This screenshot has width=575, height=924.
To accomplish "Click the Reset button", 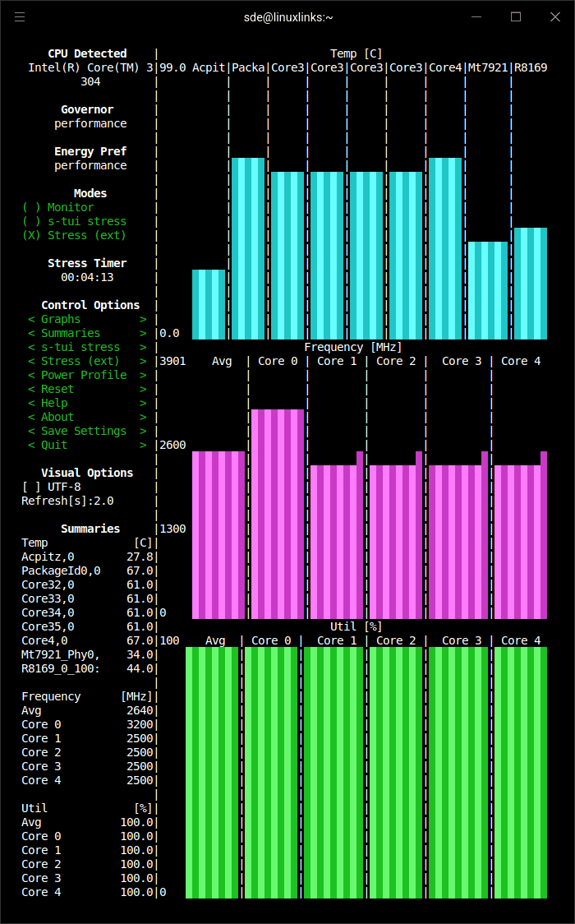I will coord(87,389).
